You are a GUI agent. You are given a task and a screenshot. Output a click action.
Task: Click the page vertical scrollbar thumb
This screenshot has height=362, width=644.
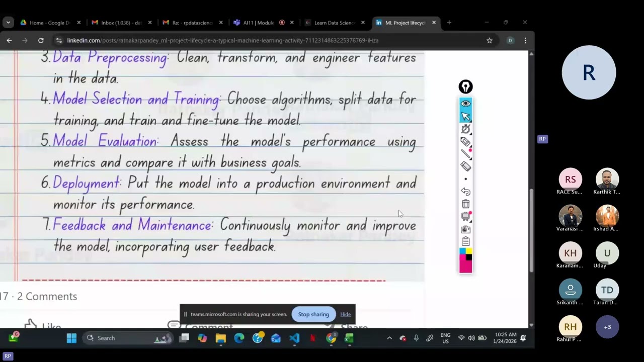point(531,230)
